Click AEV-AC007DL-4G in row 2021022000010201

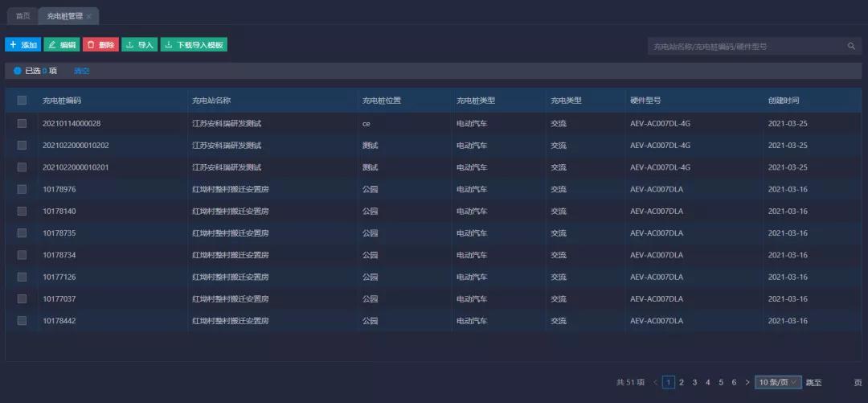(661, 167)
